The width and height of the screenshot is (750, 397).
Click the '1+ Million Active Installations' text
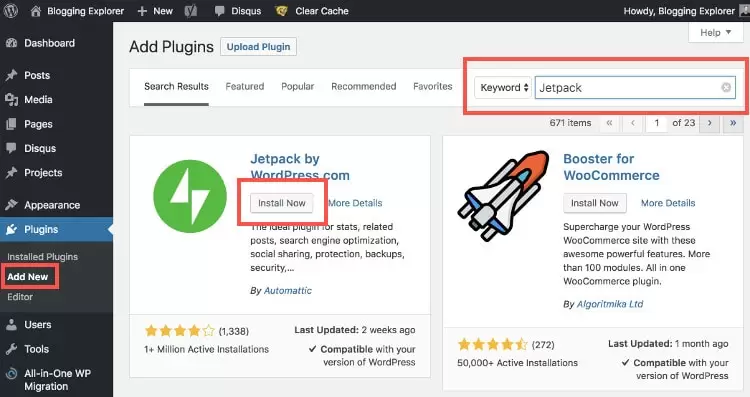click(x=206, y=349)
